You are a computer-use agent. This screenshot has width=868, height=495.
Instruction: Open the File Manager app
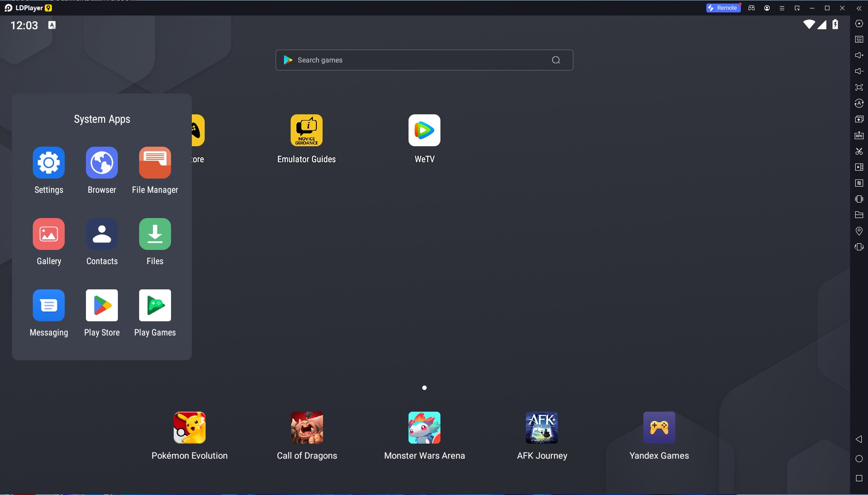[x=155, y=163]
